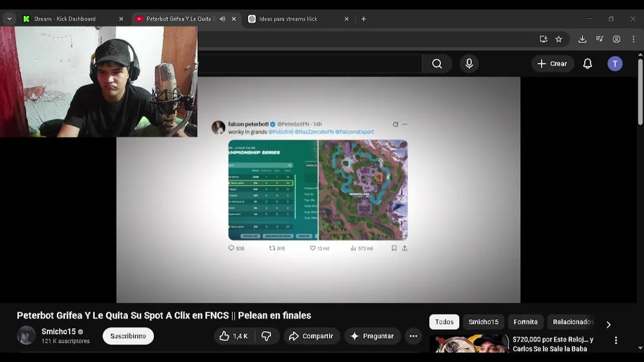The height and width of the screenshot is (362, 644).
Task: Click the video title text
Action: pos(164,315)
